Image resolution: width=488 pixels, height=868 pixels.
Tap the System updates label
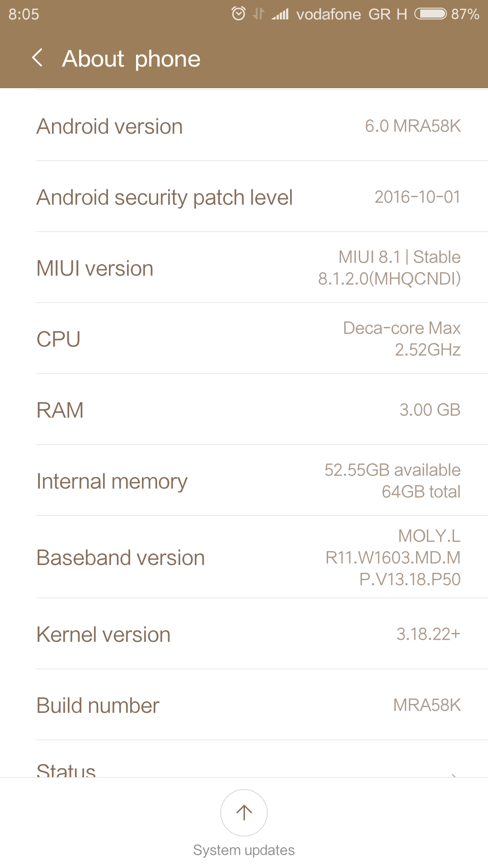(244, 850)
